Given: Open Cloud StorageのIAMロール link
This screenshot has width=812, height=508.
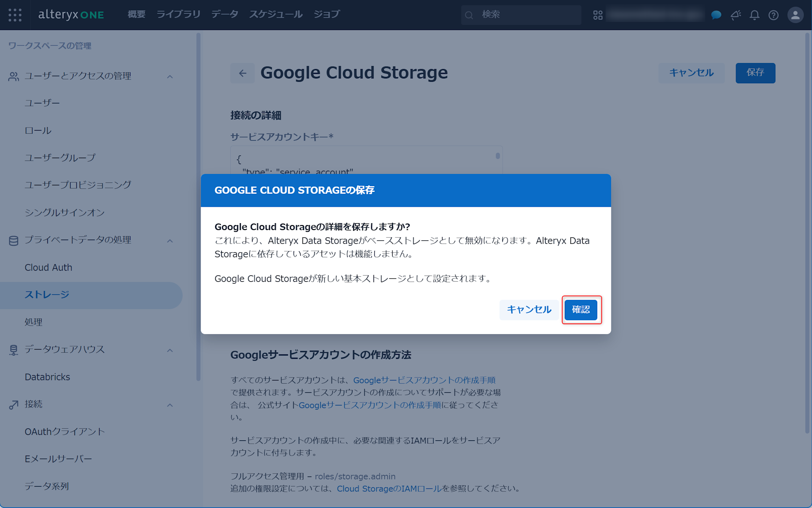Looking at the screenshot, I should 389,488.
